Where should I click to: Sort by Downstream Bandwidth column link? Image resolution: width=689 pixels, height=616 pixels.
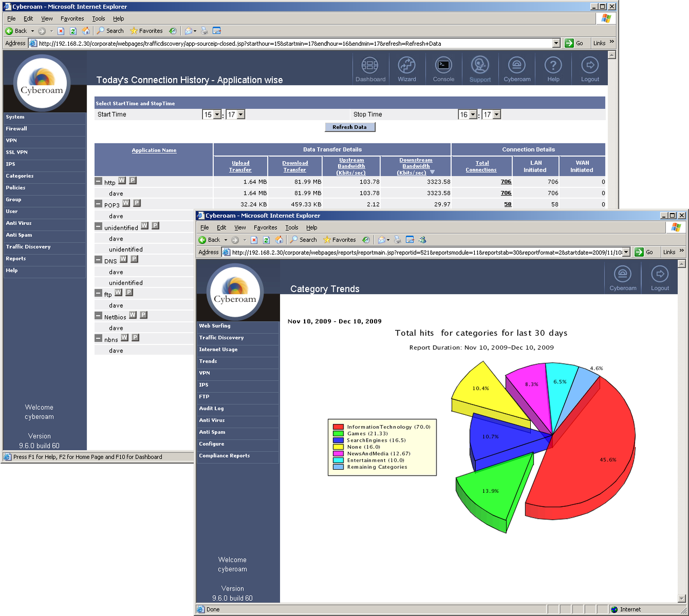[x=416, y=166]
